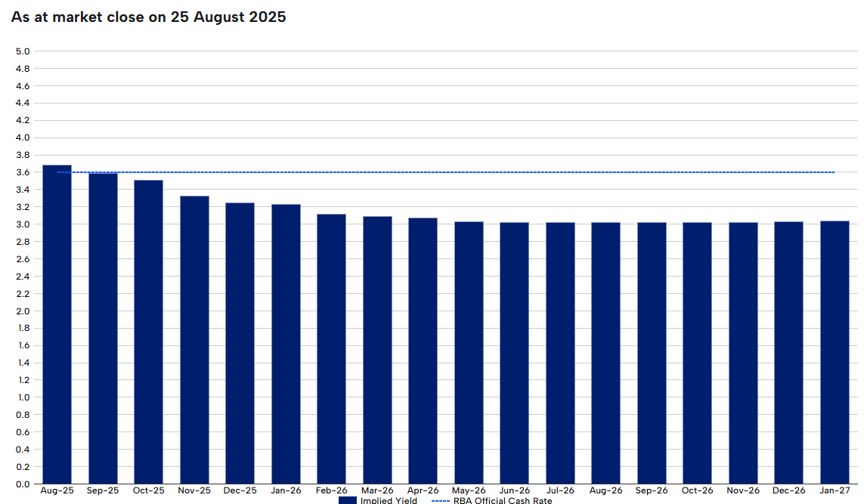This screenshot has width=867, height=504.
Task: Select the Jan-26 bar
Action: [286, 344]
